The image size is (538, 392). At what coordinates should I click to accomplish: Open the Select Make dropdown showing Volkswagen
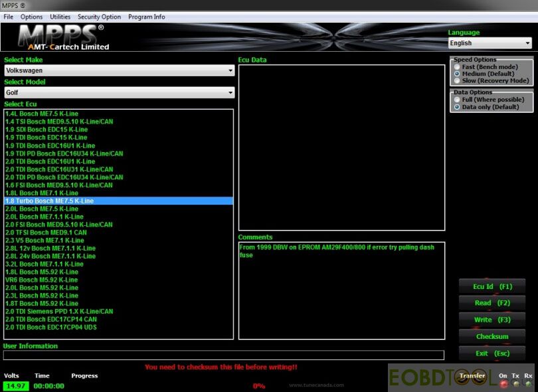click(x=120, y=70)
